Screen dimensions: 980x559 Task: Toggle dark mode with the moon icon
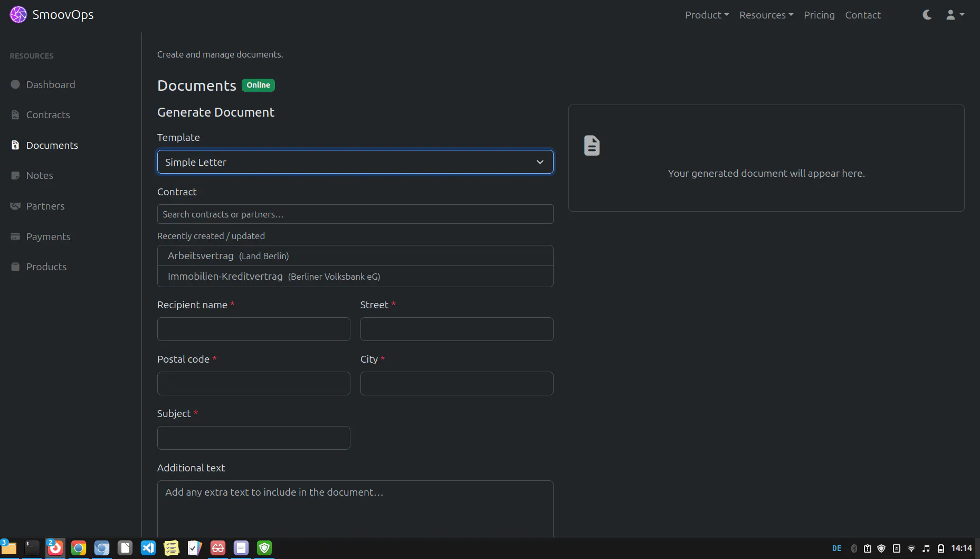927,15
